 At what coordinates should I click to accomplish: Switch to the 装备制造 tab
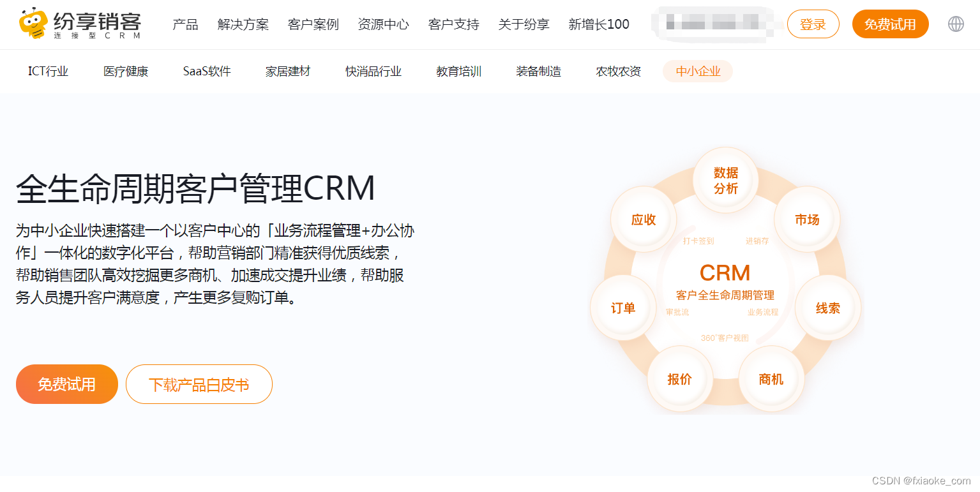[539, 71]
